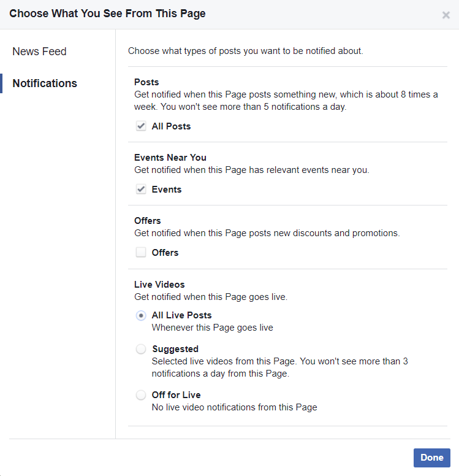Switch to the News Feed tab
The height and width of the screenshot is (476, 459).
(x=39, y=52)
